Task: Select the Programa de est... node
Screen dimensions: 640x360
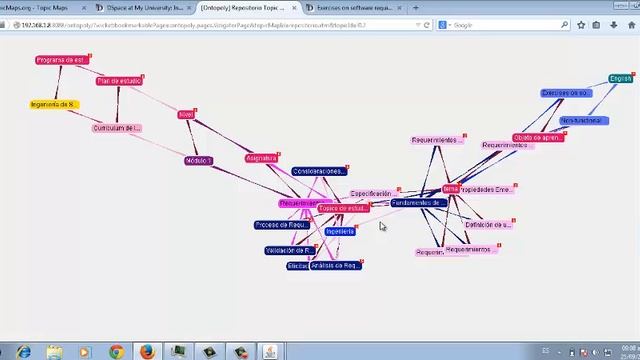Action: (62, 60)
